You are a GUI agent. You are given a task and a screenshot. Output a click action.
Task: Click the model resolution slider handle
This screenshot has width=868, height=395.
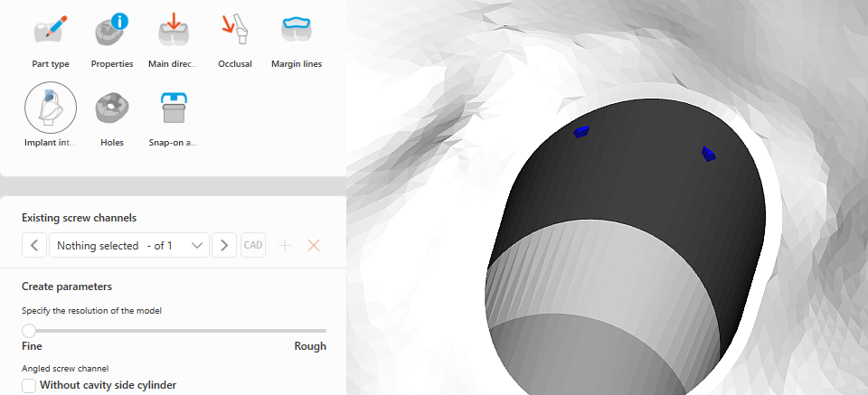pyautogui.click(x=29, y=331)
